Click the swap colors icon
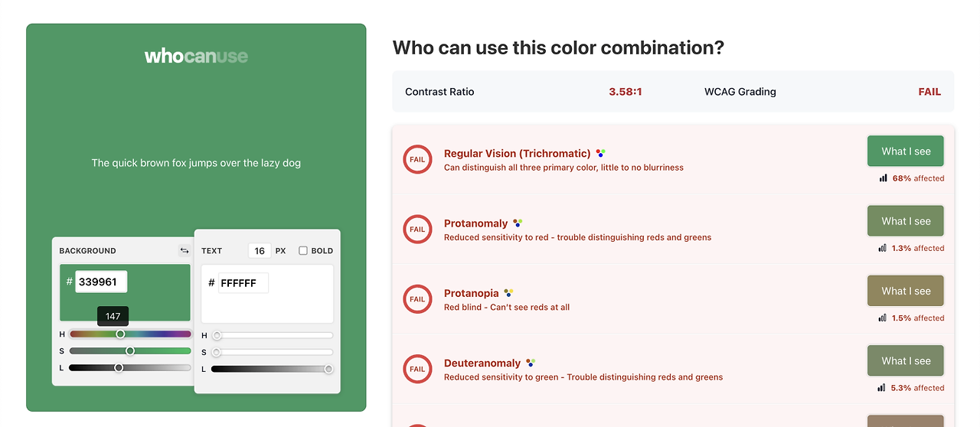Screen dimensions: 980x427 point(185,250)
